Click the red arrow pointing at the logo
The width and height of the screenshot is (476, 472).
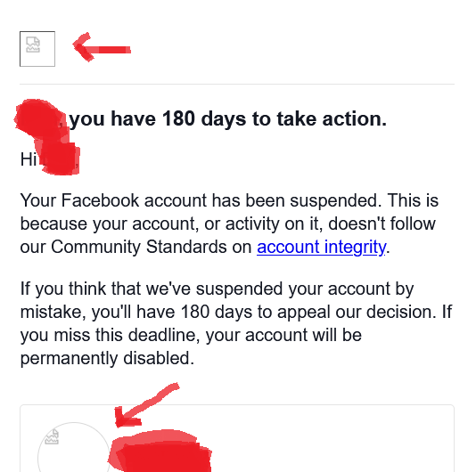coord(102,47)
